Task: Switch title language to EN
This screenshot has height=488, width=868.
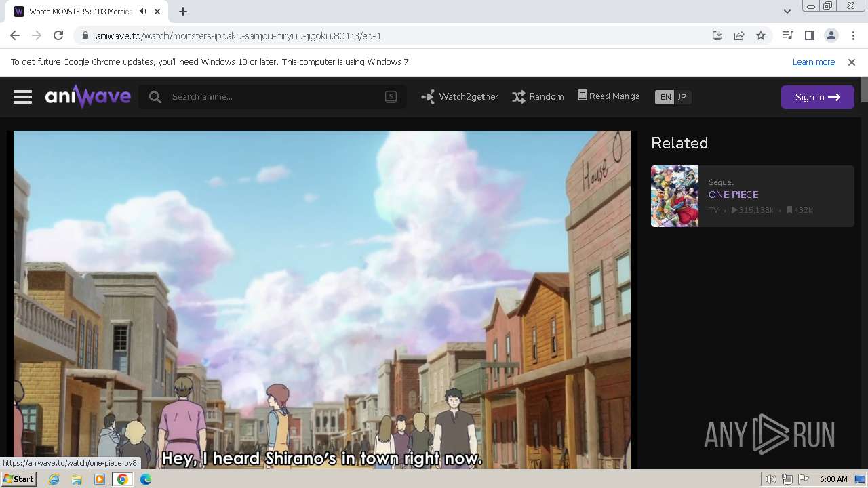Action: coord(665,97)
